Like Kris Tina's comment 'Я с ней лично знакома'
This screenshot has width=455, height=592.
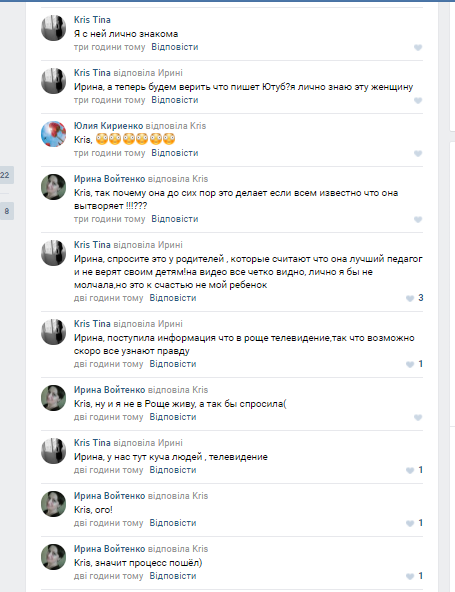pos(418,48)
